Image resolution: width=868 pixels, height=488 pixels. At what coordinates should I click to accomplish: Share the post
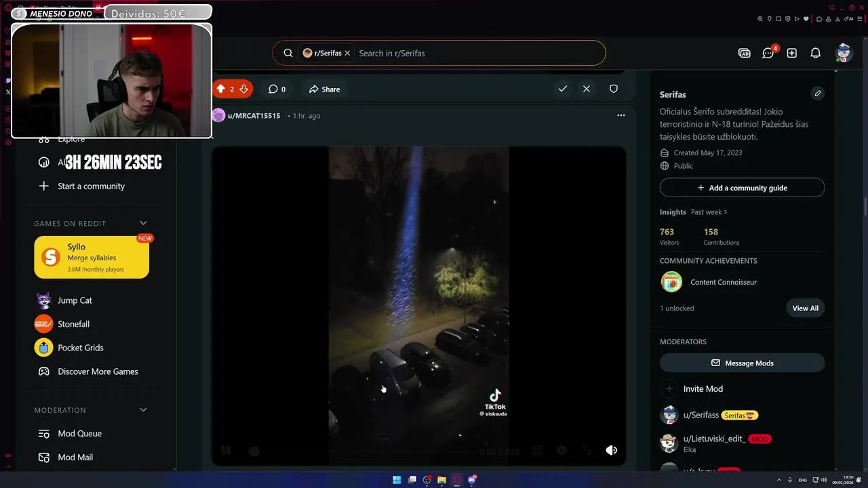point(324,89)
